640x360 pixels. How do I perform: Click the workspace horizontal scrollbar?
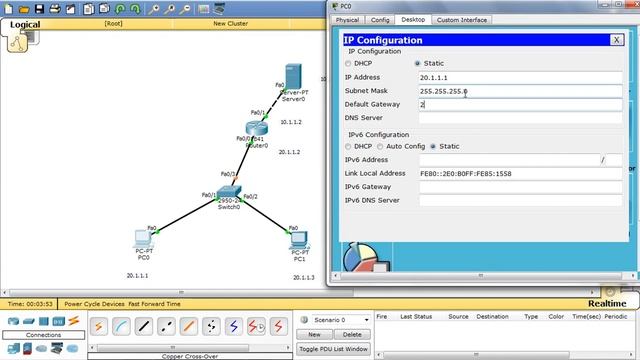click(181, 292)
